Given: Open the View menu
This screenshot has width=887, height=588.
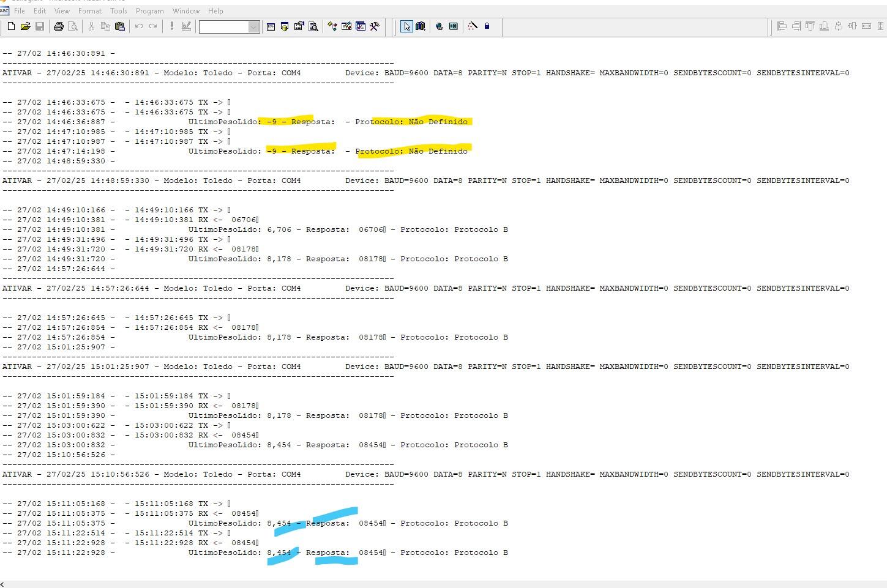Looking at the screenshot, I should pyautogui.click(x=62, y=11).
